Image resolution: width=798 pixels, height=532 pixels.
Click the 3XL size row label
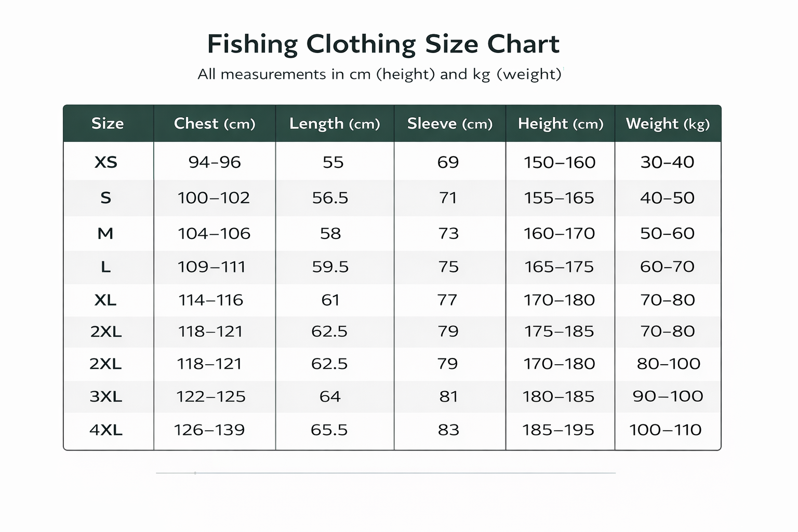point(106,397)
